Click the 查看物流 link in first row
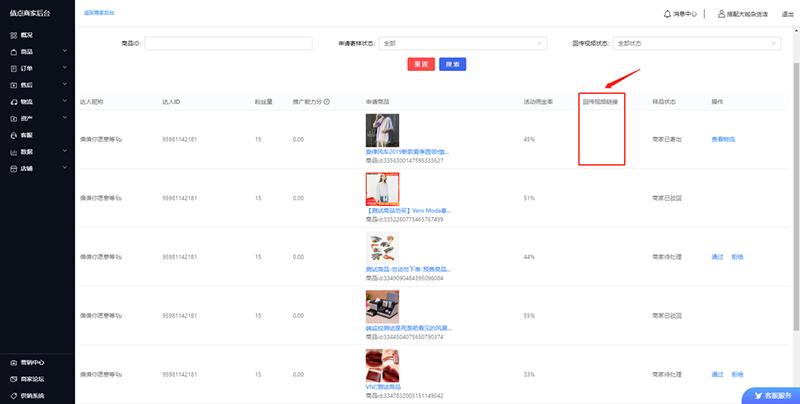Viewport: 800px width, 404px height. coord(723,139)
